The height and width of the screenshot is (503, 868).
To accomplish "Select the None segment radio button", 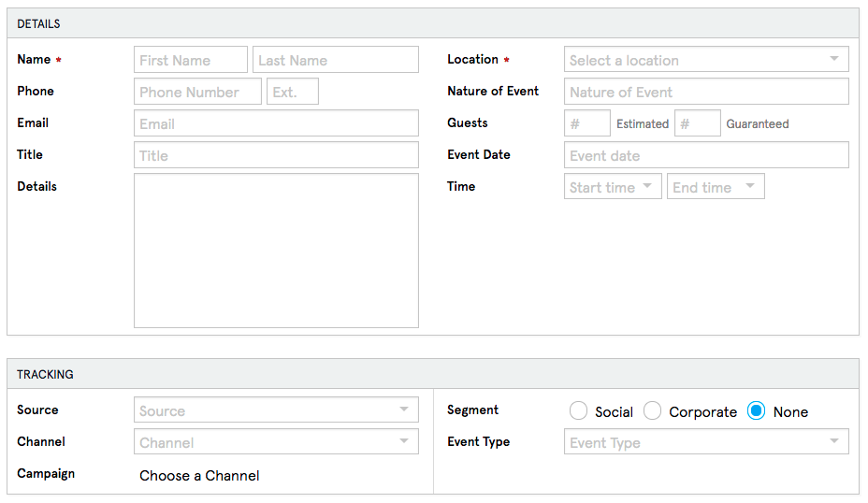I will [757, 411].
